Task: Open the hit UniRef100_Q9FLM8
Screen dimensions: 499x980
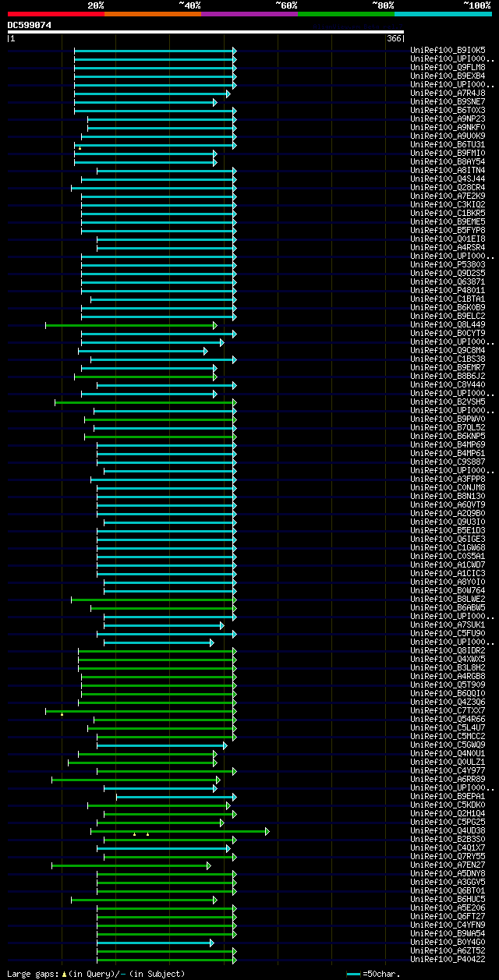Action: pyautogui.click(x=448, y=67)
